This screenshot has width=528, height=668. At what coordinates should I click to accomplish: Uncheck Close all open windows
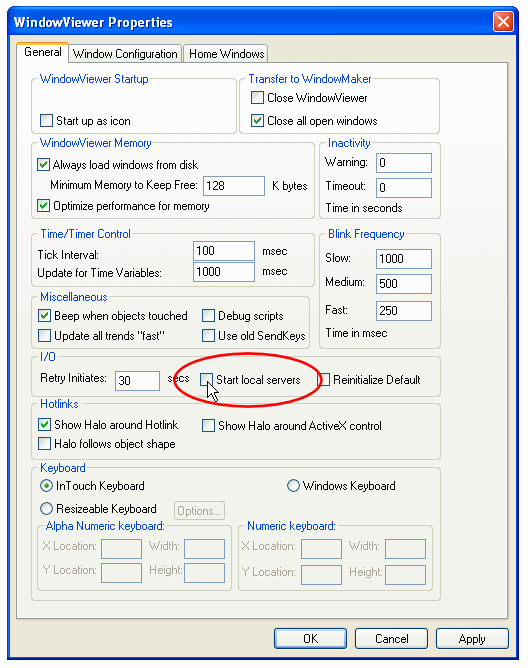(x=257, y=121)
